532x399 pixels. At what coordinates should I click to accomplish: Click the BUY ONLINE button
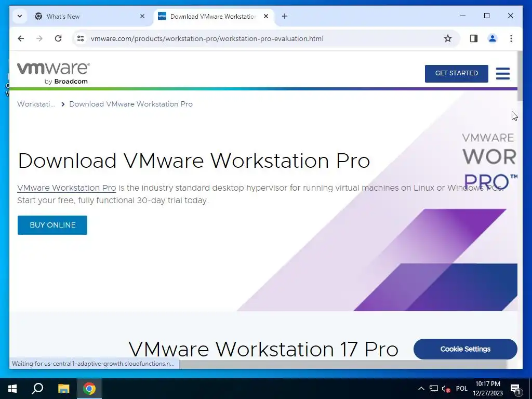click(x=52, y=225)
